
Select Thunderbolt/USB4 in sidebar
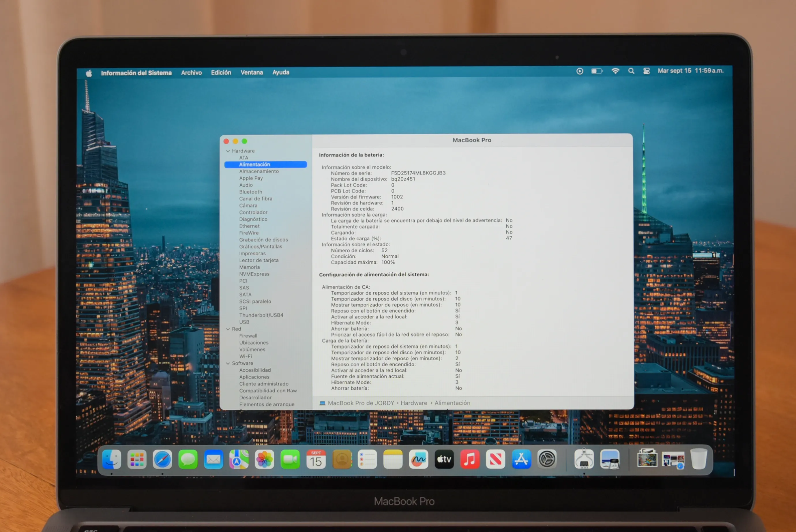[261, 315]
